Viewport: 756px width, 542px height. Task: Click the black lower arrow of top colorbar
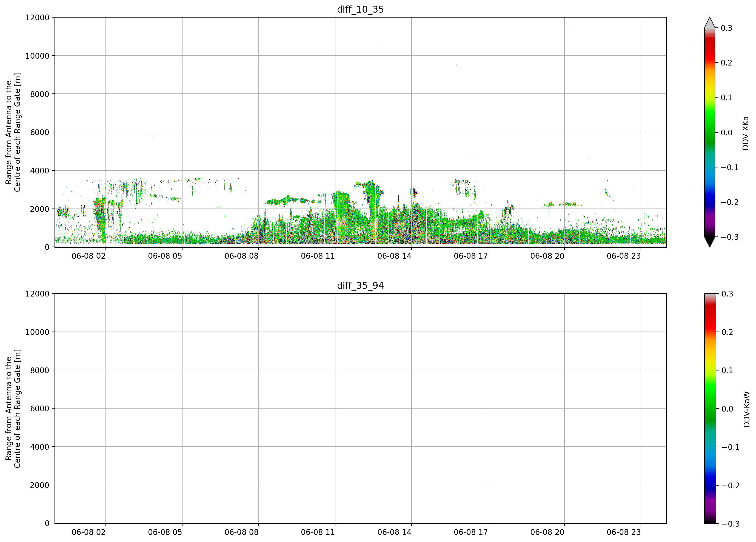click(x=710, y=242)
